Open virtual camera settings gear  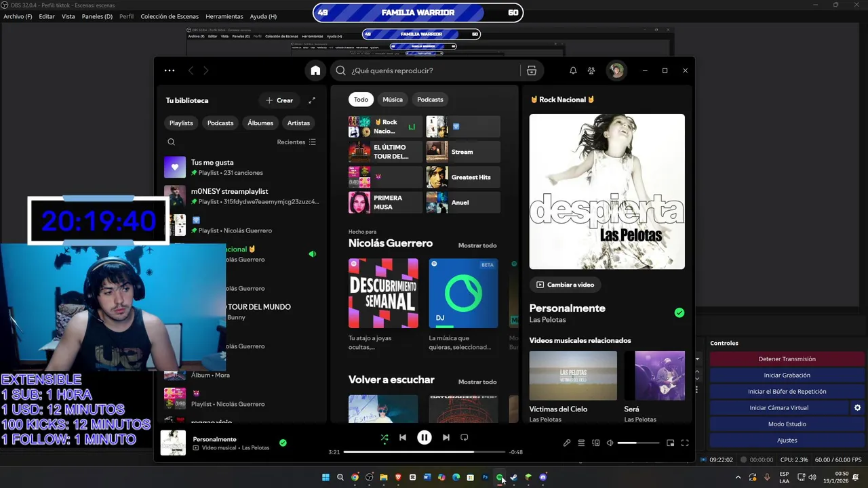pyautogui.click(x=857, y=408)
